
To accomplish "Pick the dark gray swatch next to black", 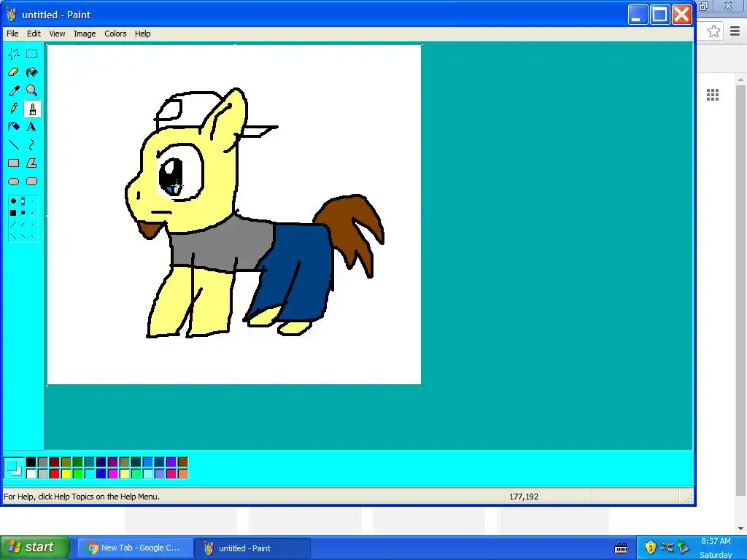I will tap(42, 462).
